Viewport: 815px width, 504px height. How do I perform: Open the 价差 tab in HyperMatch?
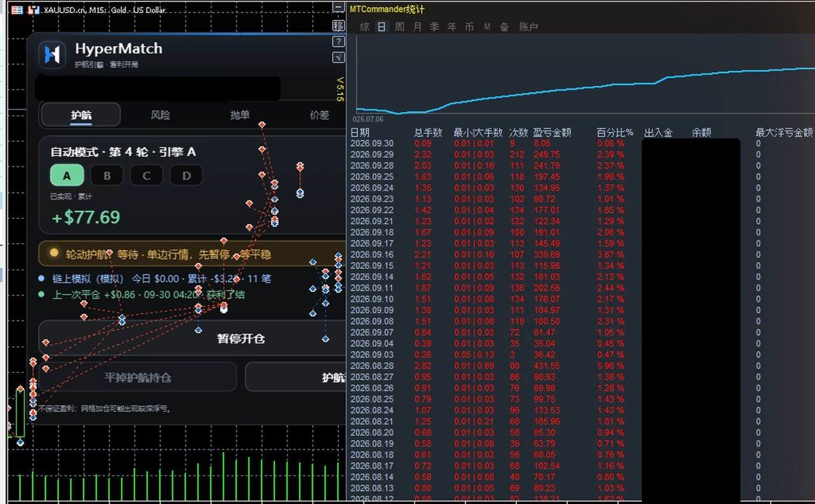pos(319,115)
